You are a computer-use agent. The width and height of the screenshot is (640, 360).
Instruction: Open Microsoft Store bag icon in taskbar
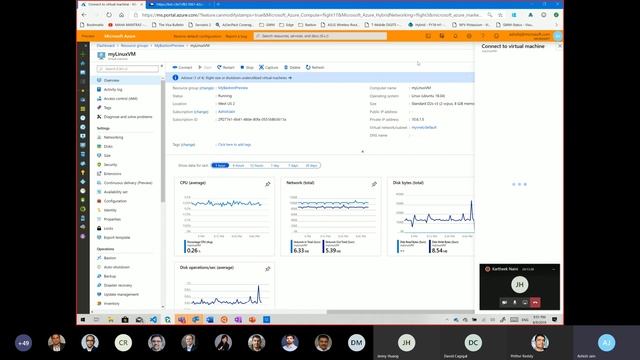[125, 320]
